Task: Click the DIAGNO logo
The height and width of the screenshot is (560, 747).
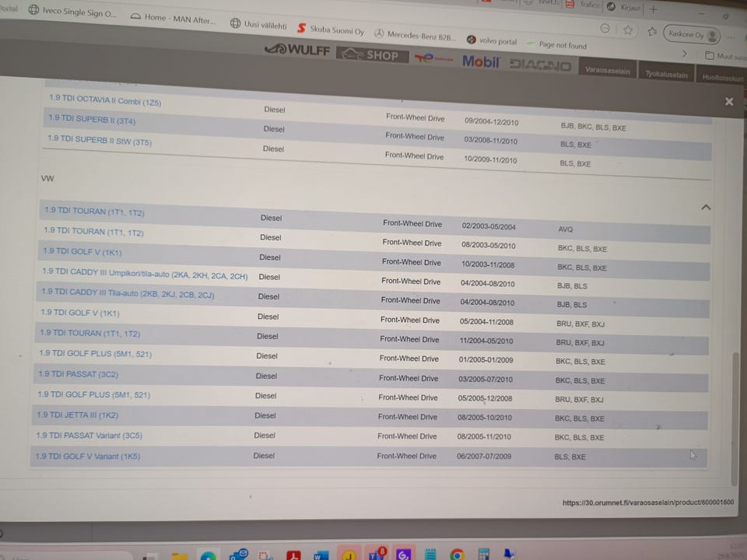Action: pyautogui.click(x=540, y=65)
